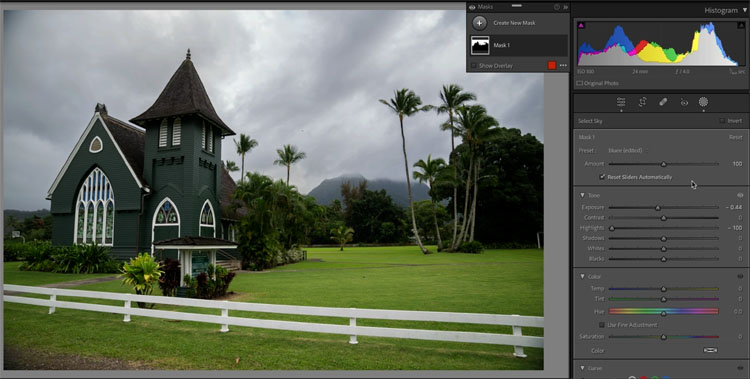This screenshot has width=750, height=379.
Task: Open the mask overlay options three-dot menu
Action: click(563, 66)
